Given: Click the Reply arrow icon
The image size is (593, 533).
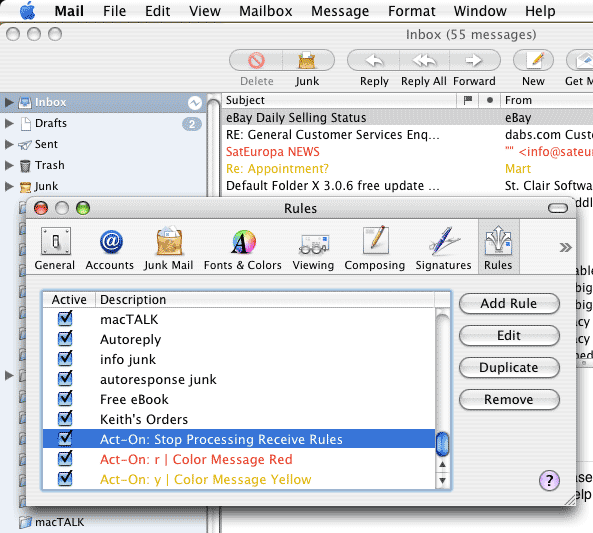Looking at the screenshot, I should (x=374, y=61).
